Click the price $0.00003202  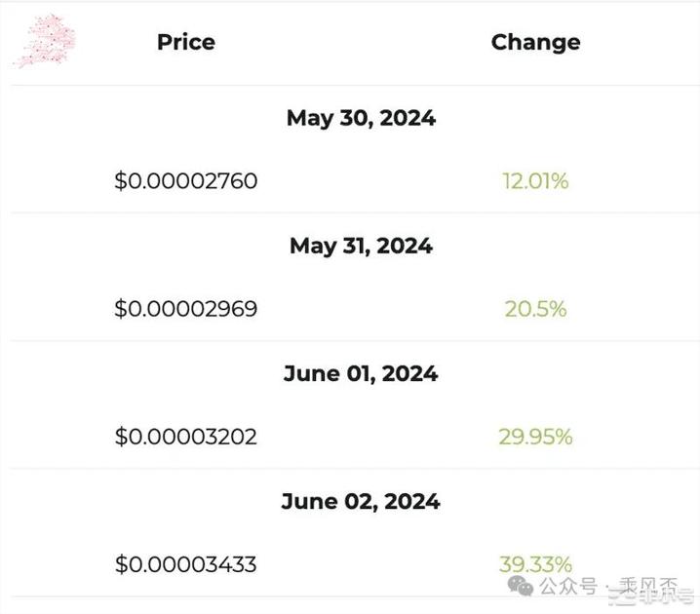click(x=185, y=437)
